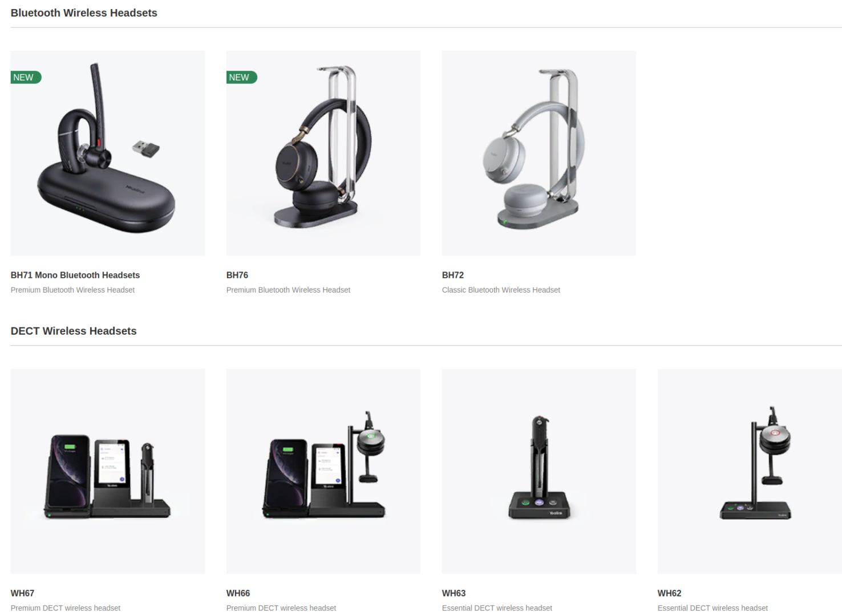Click the USB dongle in BH71 image
Viewport: 842px width, 616px height.
point(146,149)
